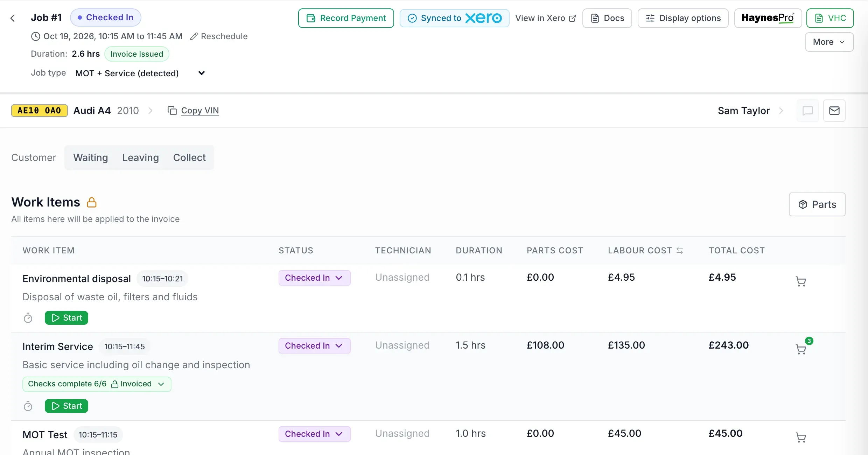Screen dimensions: 868x455
Task: Click the pencil Reschedule icon
Action: (x=194, y=36)
